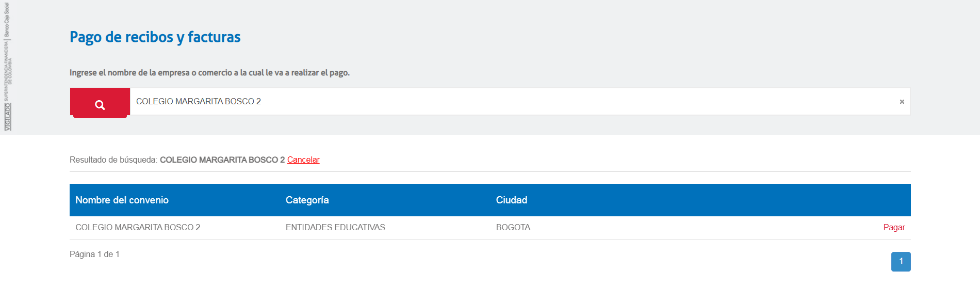
Task: Click the Ingrese el nombre instruction text
Action: (x=209, y=73)
